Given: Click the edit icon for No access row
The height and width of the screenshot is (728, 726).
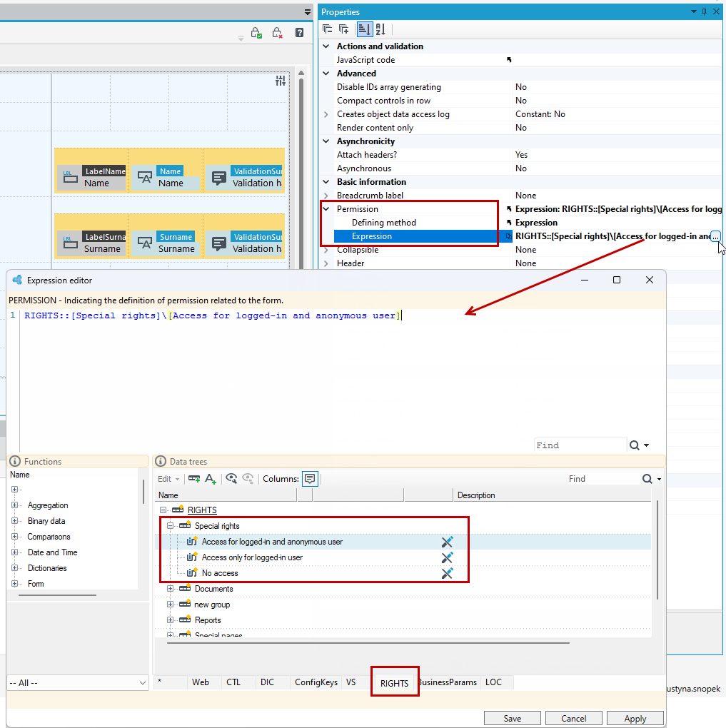Looking at the screenshot, I should pyautogui.click(x=448, y=573).
